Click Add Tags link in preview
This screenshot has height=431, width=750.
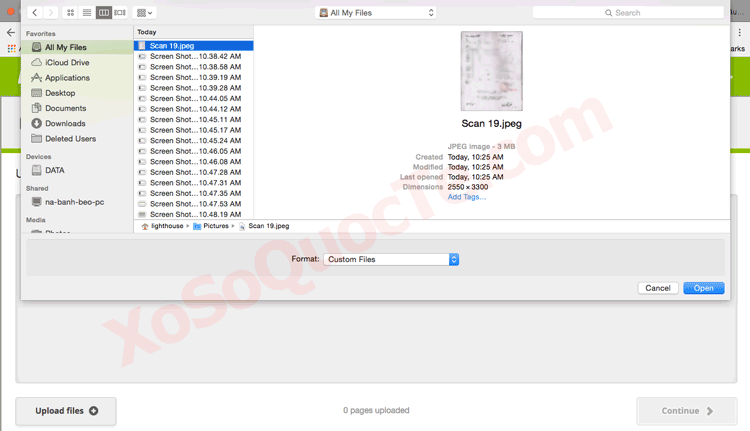click(x=467, y=197)
